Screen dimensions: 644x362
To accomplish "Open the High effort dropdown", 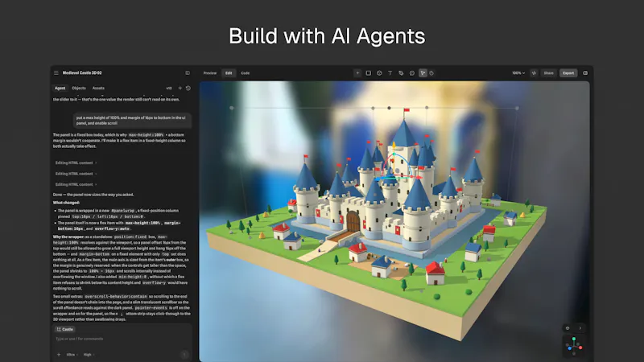I will coord(89,355).
